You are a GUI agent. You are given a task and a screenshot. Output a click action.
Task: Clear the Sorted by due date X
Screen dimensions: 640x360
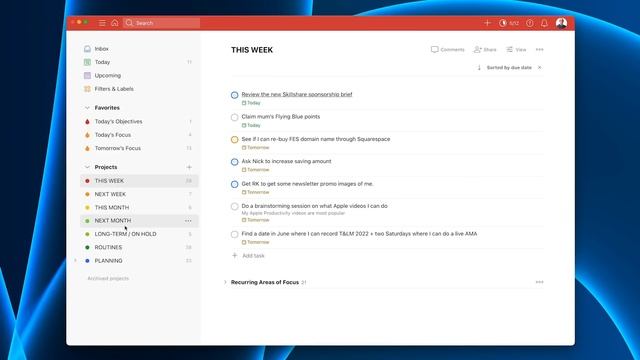click(540, 67)
